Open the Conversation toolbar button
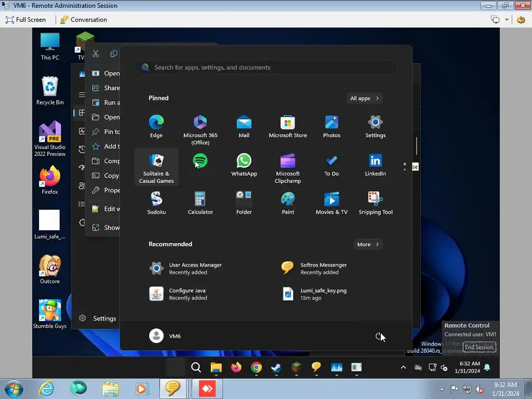This screenshot has width=532, height=399. pos(84,20)
